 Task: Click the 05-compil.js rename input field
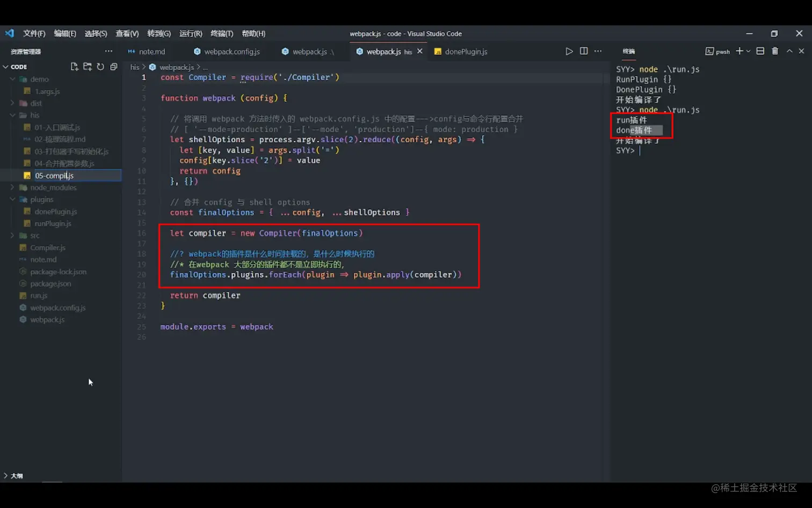pos(77,175)
